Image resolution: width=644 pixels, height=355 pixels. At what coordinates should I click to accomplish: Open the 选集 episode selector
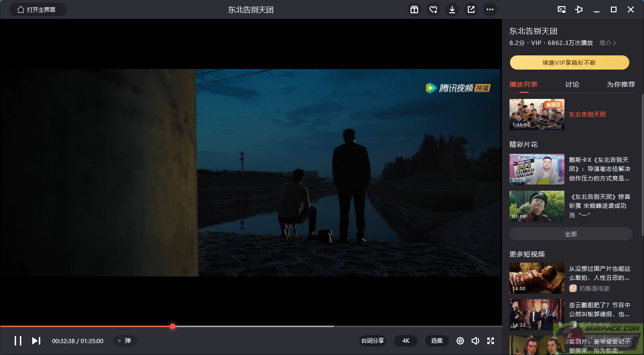[437, 341]
